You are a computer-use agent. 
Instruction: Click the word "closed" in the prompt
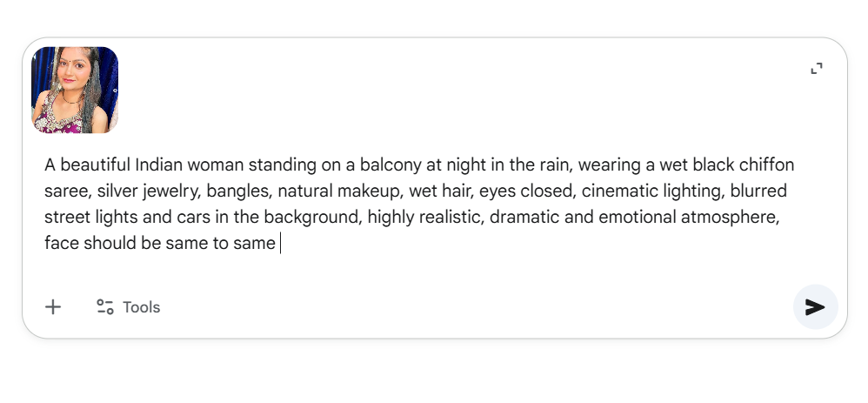click(546, 191)
